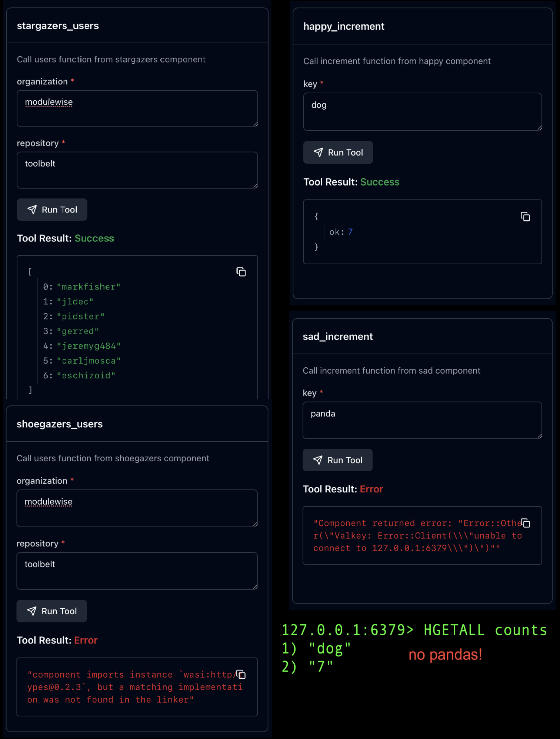Click the sad_increment key field containing panda

pos(422,420)
